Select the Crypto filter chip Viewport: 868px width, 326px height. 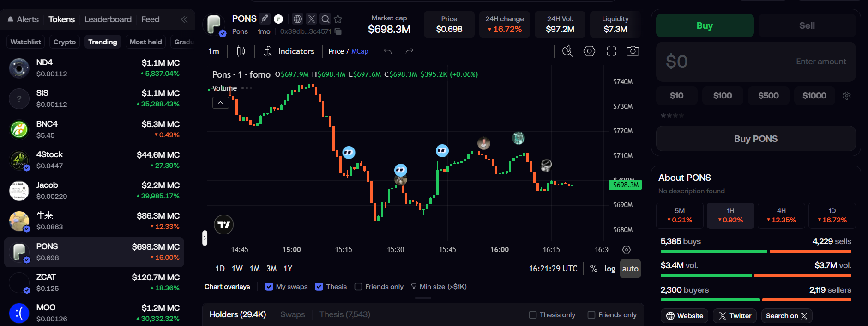[64, 42]
